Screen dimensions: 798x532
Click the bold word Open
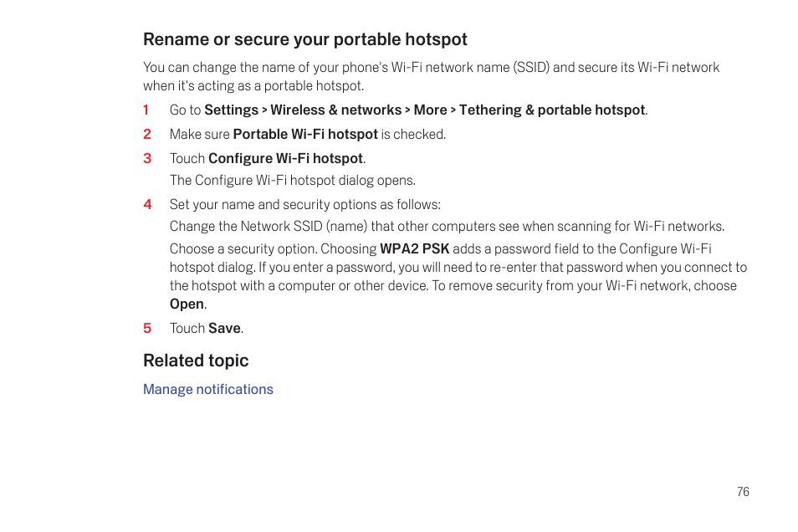click(x=187, y=304)
